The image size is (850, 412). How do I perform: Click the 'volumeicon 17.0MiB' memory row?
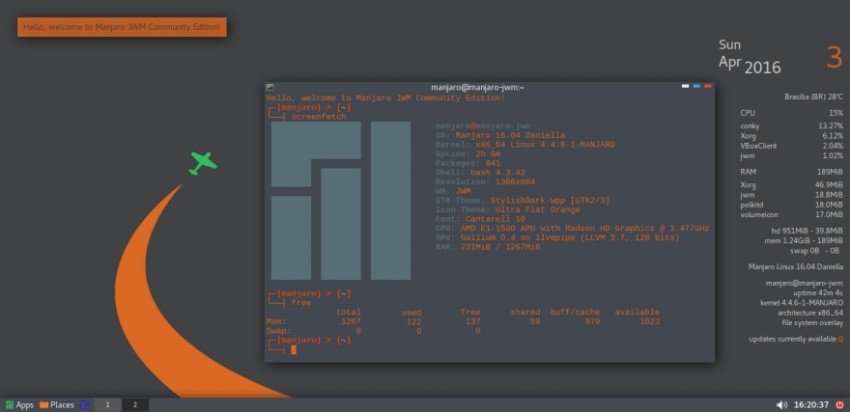pos(791,215)
